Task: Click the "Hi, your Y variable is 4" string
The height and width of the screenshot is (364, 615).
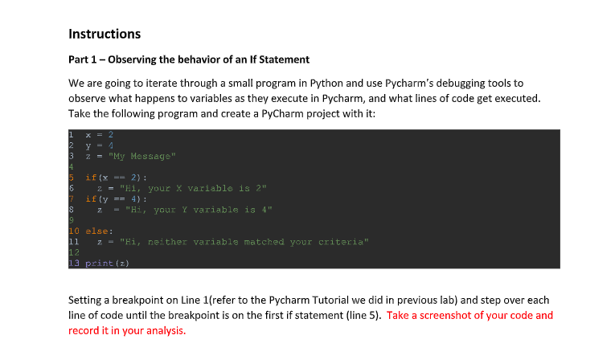Action: click(x=199, y=210)
